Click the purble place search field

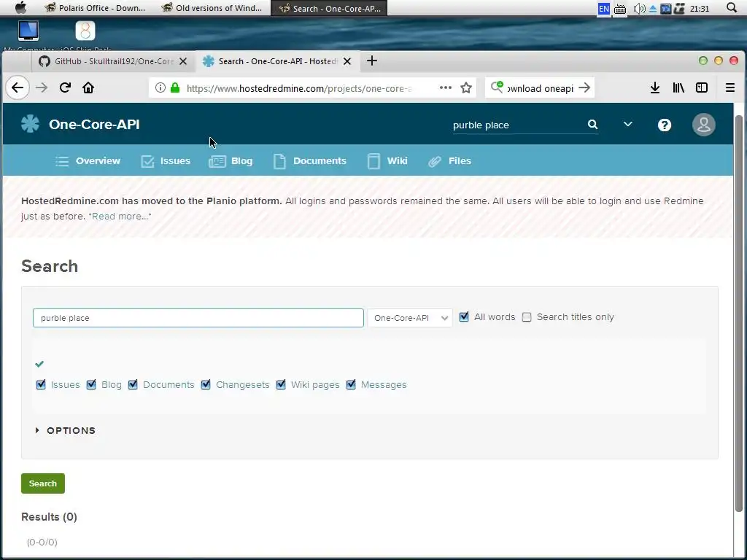click(198, 318)
